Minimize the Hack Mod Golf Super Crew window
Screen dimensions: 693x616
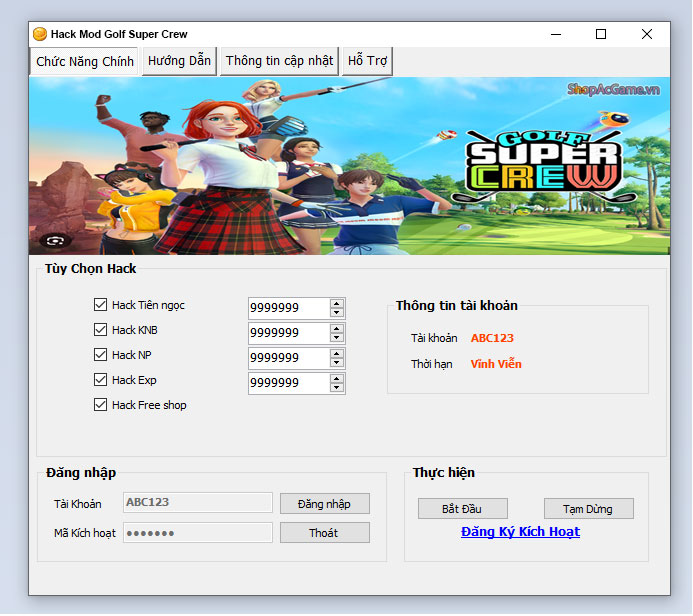556,34
